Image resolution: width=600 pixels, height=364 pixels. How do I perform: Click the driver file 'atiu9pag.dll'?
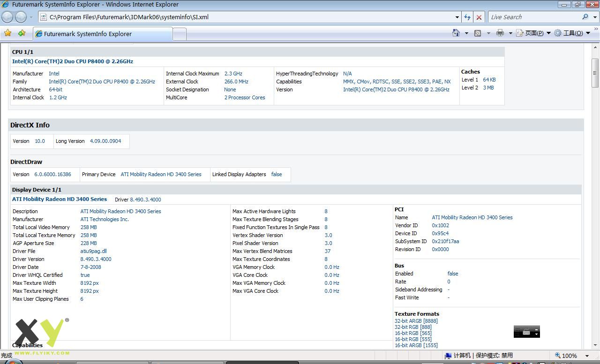click(94, 251)
